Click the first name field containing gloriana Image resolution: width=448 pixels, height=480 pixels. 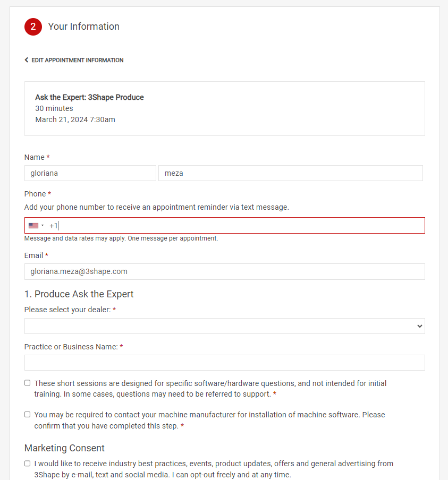[90, 173]
